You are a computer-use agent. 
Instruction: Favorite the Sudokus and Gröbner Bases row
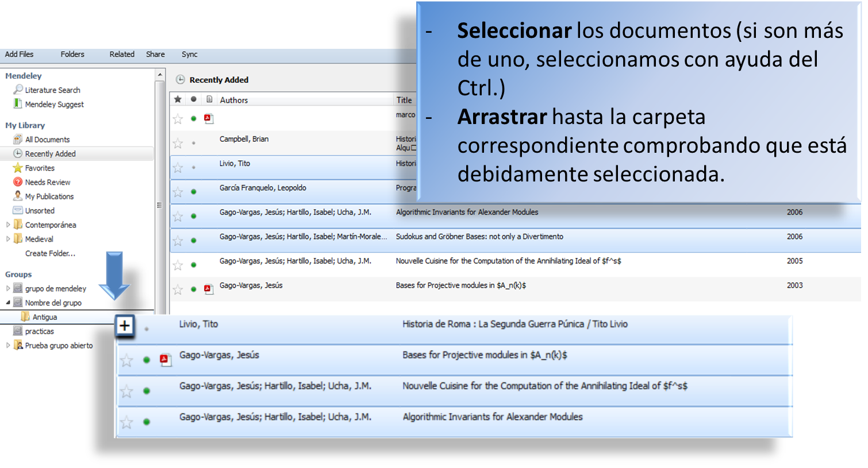[178, 241]
